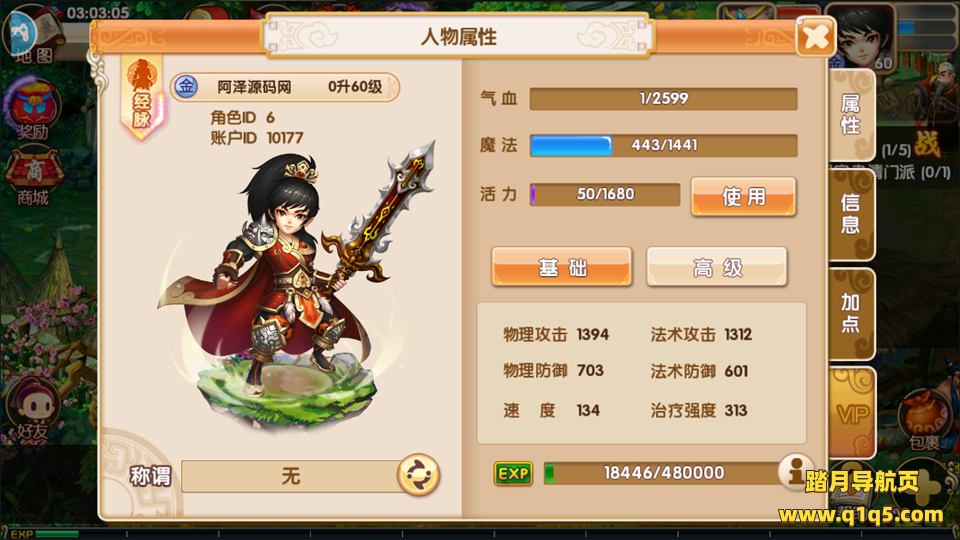Switch to 高级 advanced stats toggle

pos(716,267)
